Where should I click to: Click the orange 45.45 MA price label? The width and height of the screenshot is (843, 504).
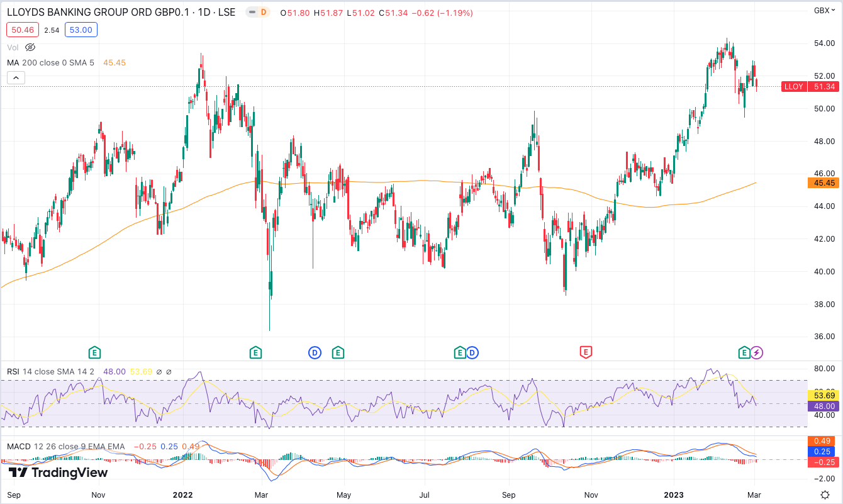824,183
